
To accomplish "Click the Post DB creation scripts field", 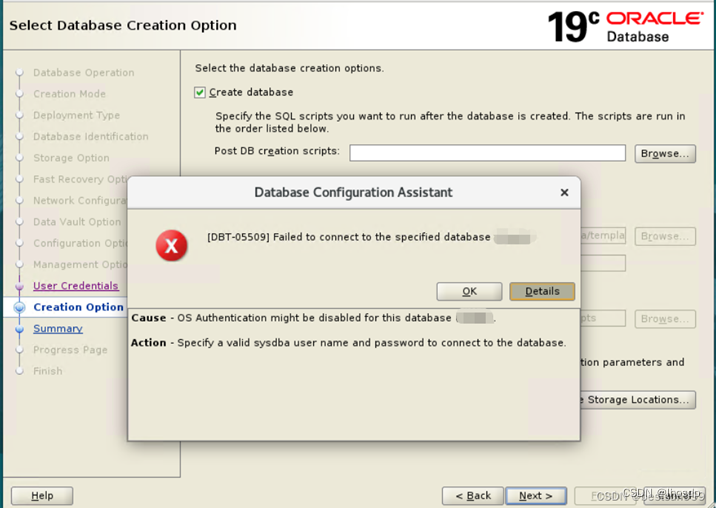I will (487, 153).
